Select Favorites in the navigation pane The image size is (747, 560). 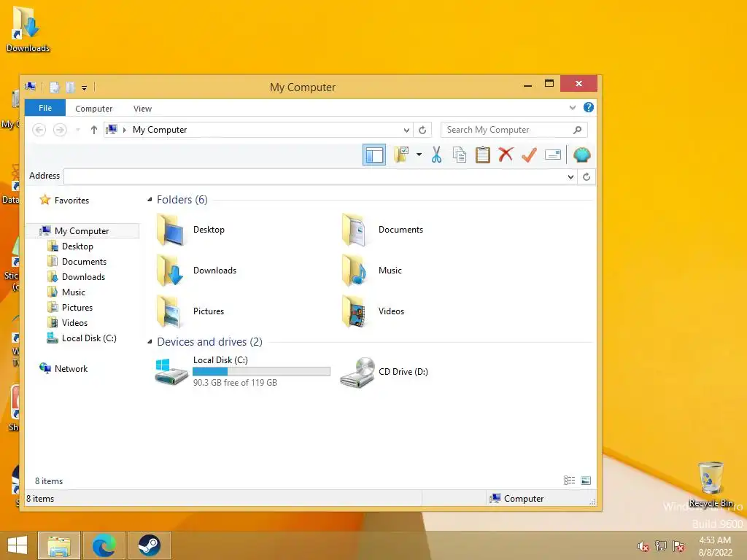(71, 201)
